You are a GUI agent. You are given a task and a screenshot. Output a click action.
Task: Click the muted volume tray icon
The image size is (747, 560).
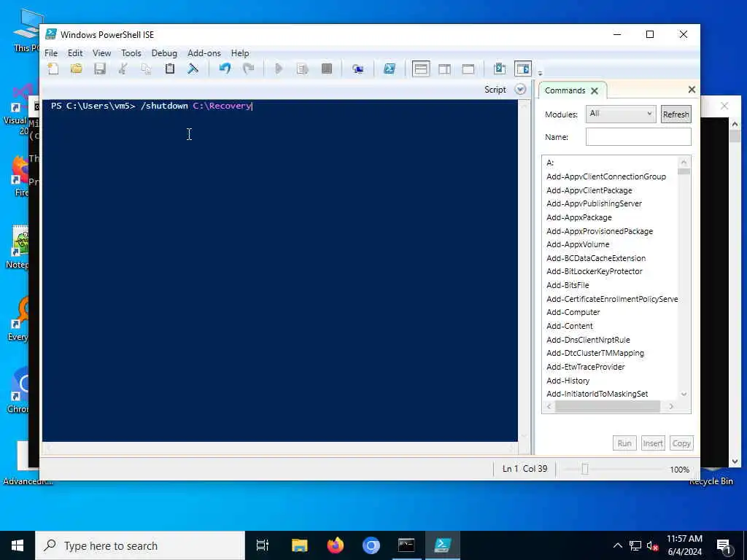pos(652,546)
